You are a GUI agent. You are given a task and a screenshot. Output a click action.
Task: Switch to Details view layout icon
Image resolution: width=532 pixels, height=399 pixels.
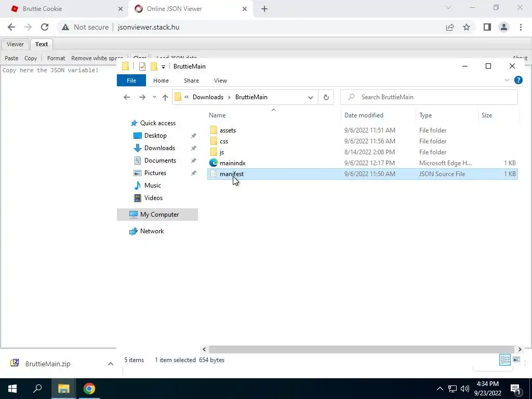(505, 360)
